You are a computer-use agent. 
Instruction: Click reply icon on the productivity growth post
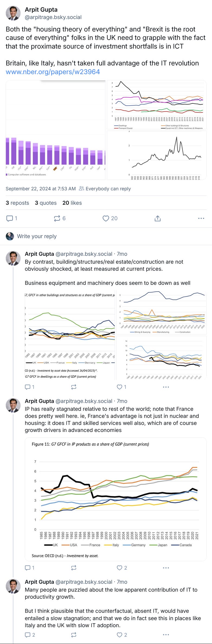point(28,635)
